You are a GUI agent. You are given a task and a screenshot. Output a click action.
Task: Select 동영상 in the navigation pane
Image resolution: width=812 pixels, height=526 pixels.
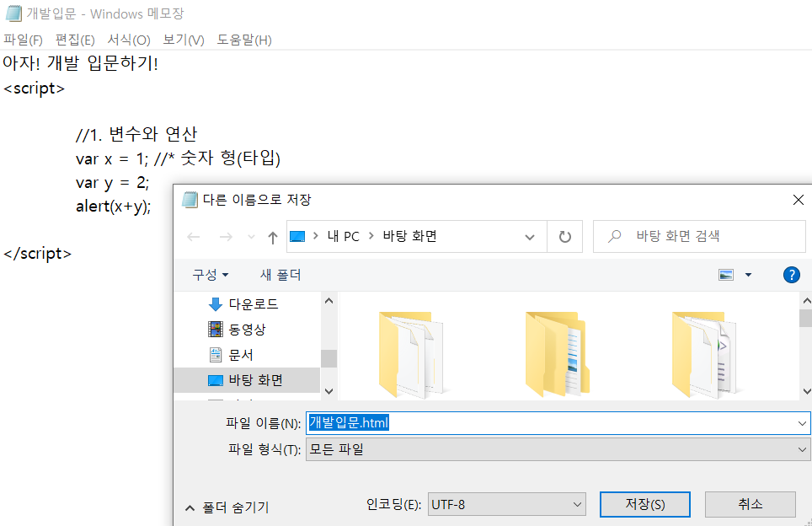pos(247,330)
